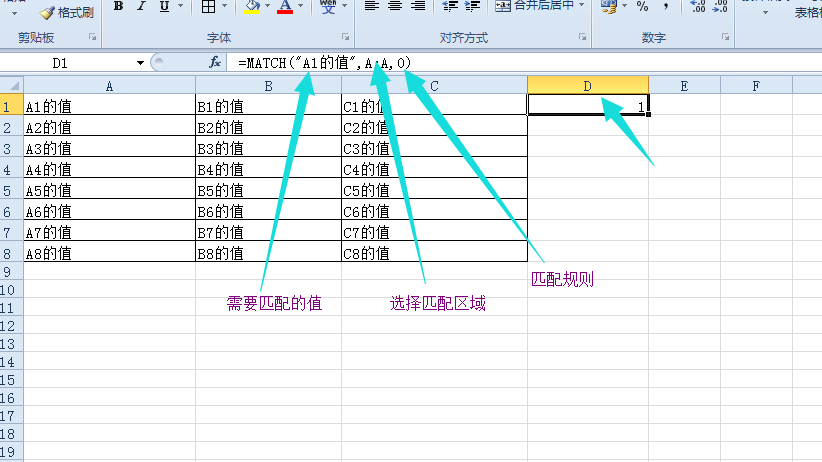Open phonetic guide dropdown arrow

[344, 6]
